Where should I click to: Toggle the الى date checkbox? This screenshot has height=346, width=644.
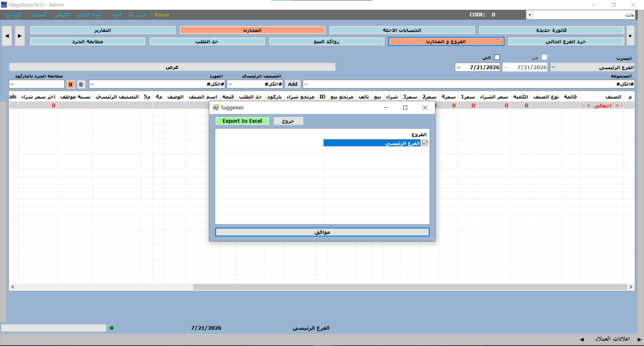pos(497,57)
